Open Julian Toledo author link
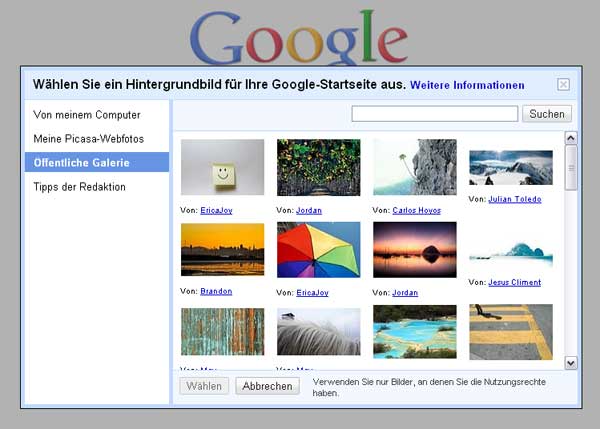This screenshot has width=600, height=429. [x=515, y=199]
